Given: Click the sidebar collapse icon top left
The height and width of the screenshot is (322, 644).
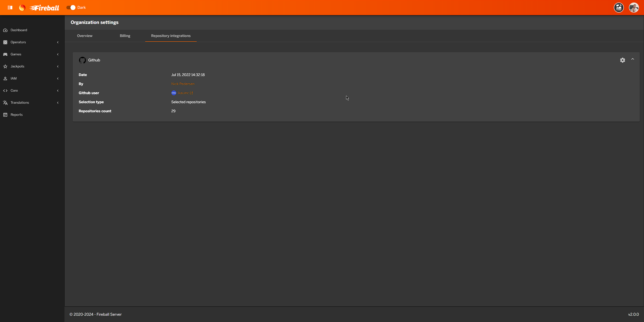Looking at the screenshot, I should (10, 7).
